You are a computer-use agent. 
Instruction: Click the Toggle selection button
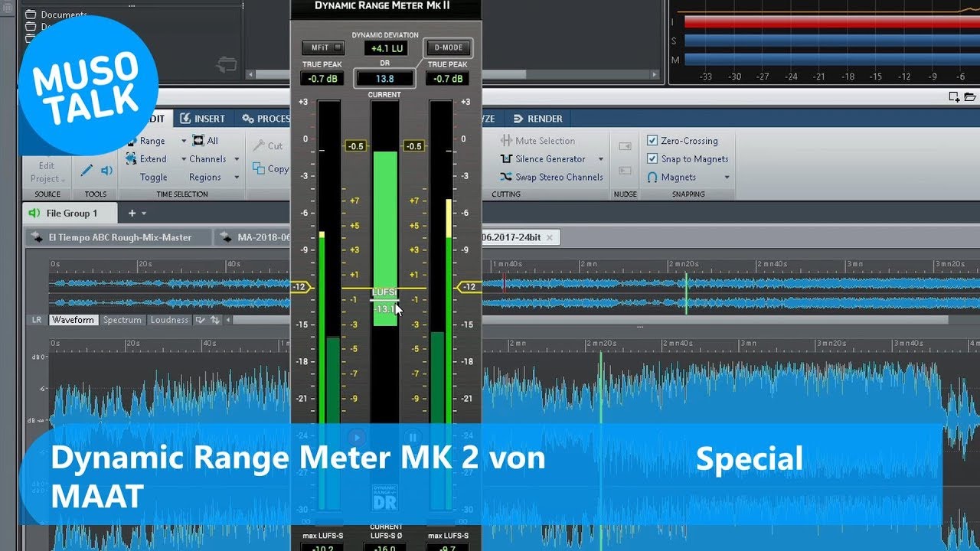[153, 177]
